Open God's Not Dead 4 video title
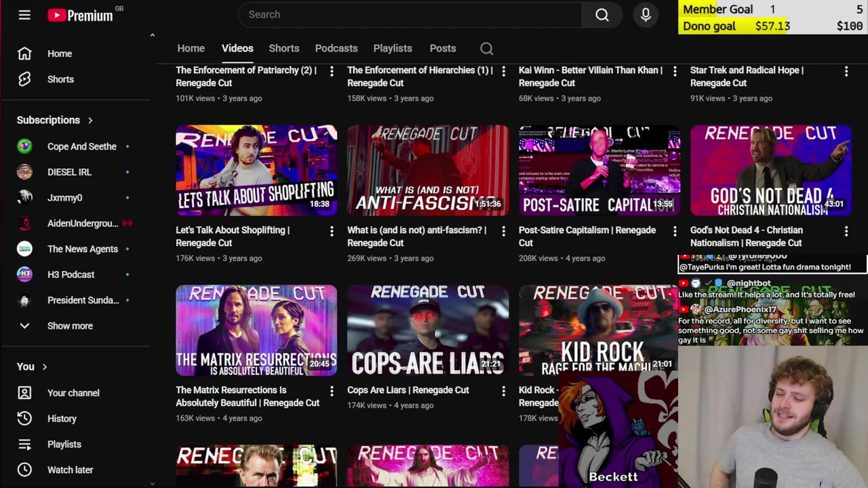 click(x=747, y=237)
